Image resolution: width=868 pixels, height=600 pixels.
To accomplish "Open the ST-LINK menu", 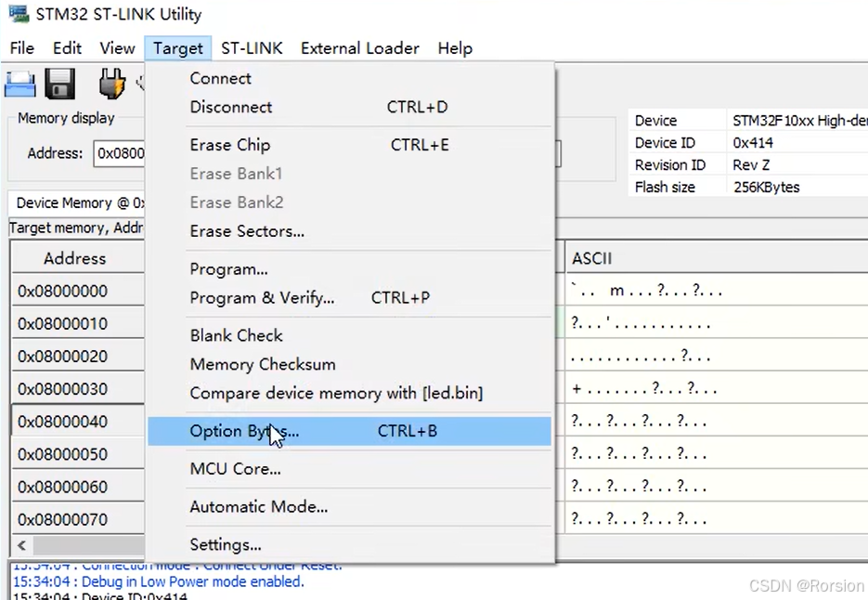I will 252,48.
